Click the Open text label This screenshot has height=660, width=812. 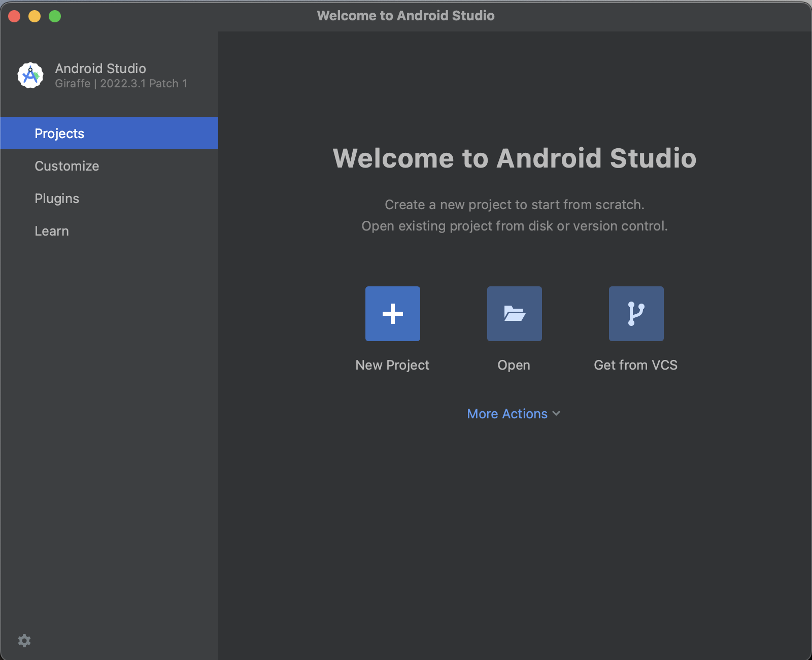tap(514, 365)
